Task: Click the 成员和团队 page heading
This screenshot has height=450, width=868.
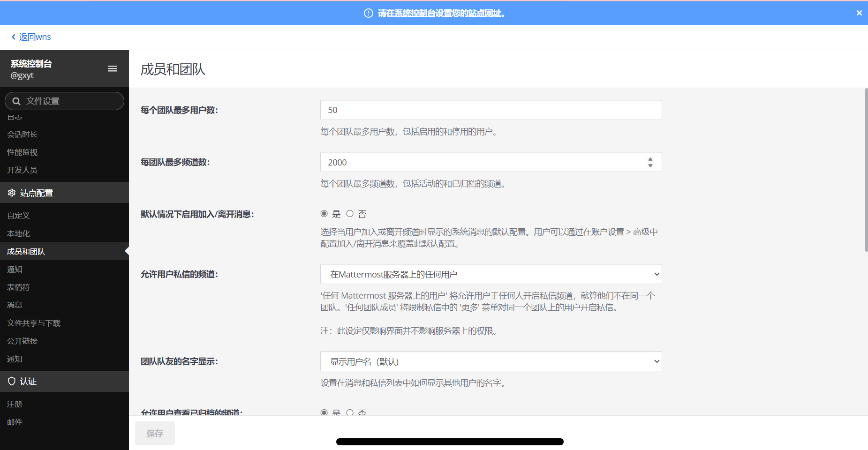Action: pos(173,69)
